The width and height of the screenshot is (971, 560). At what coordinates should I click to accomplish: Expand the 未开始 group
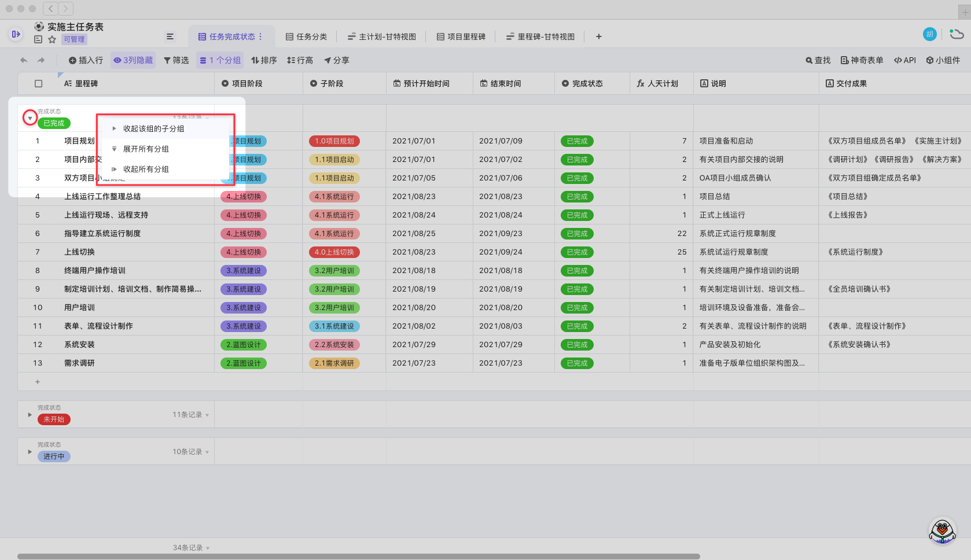(30, 415)
